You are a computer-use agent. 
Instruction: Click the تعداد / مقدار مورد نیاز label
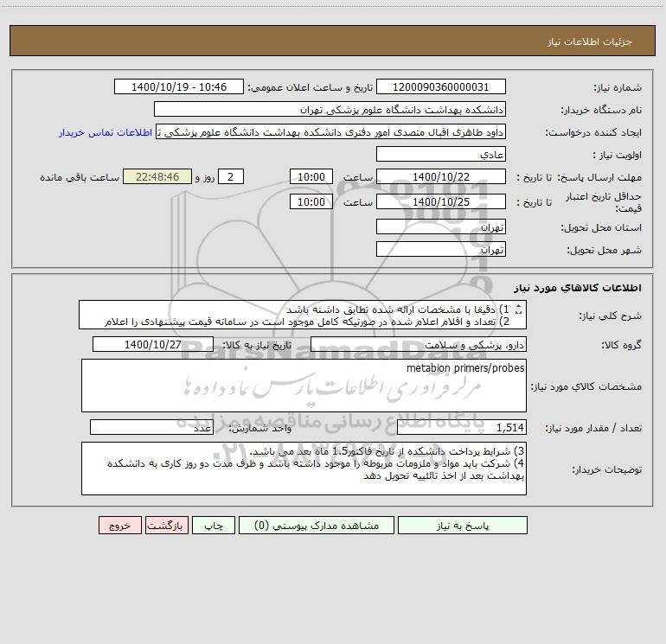click(593, 429)
